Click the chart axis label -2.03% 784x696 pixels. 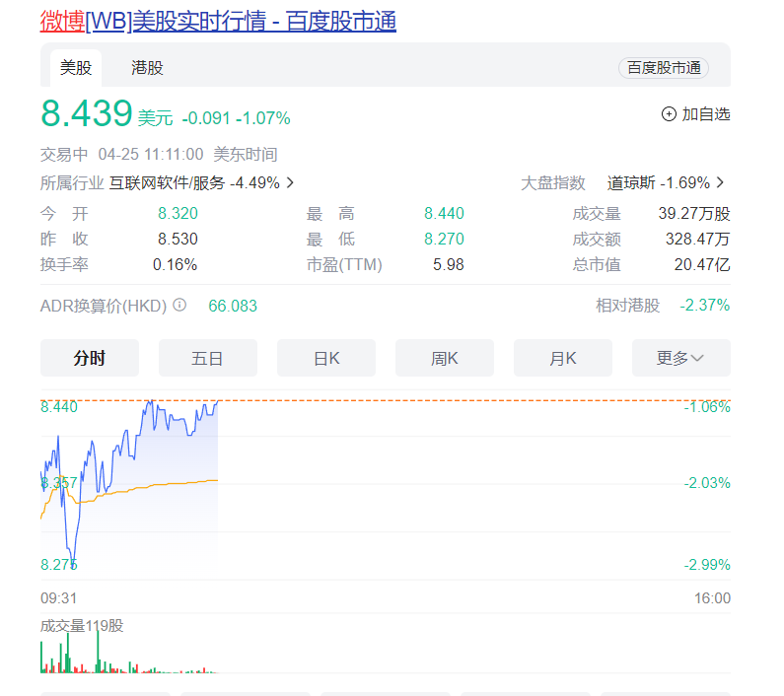coord(707,483)
